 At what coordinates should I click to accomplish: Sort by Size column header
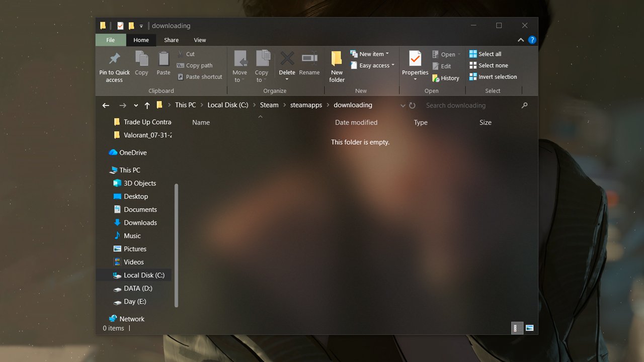click(x=486, y=122)
